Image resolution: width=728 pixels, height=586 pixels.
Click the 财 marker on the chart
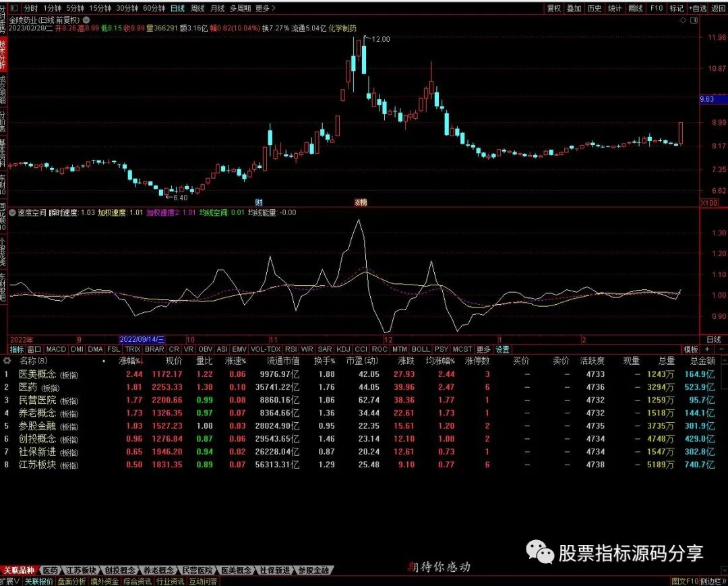[x=259, y=202]
